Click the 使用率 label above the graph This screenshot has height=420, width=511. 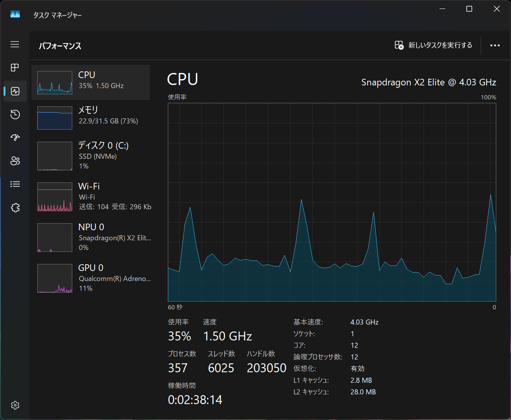177,97
